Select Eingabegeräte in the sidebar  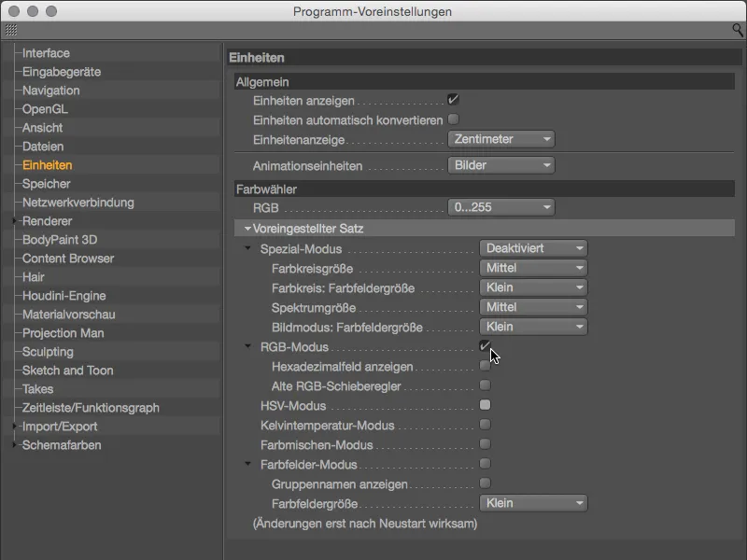[x=62, y=72]
